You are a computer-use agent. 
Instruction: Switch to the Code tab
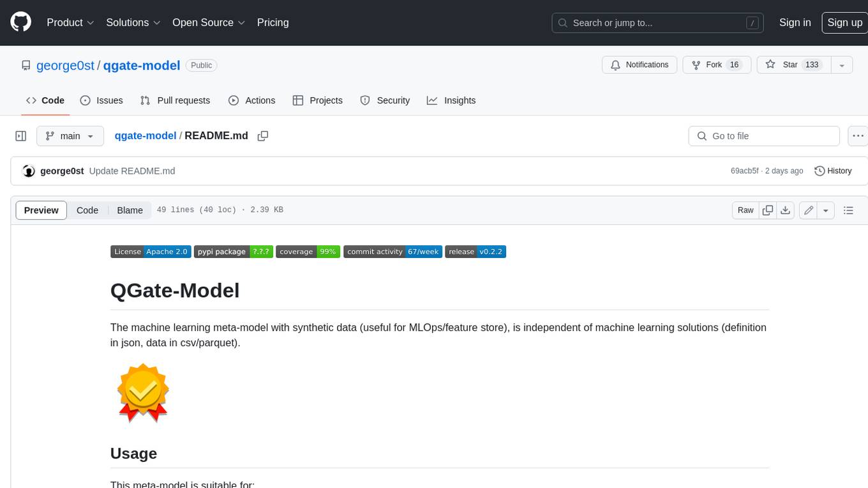[45, 100]
